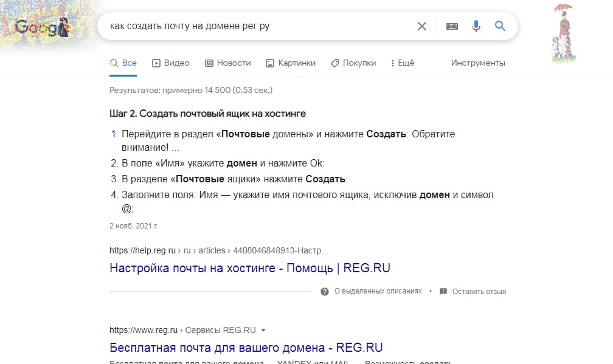Click snippet step 'В разделе «Почтовые ящики»'

235,179
